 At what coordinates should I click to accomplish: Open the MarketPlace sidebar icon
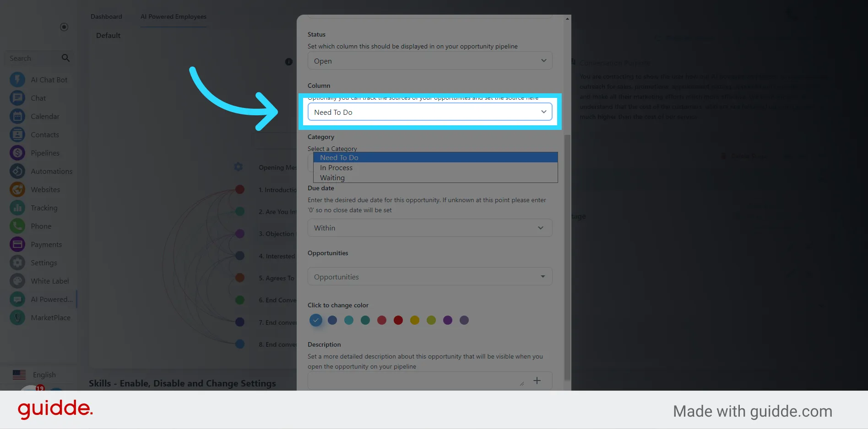(17, 317)
